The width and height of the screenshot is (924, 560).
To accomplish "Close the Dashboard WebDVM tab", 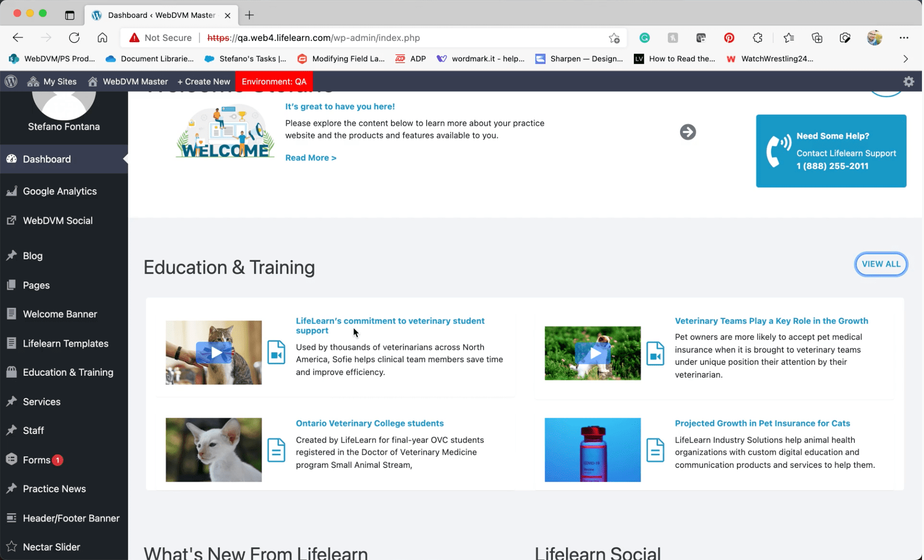I will coord(227,15).
